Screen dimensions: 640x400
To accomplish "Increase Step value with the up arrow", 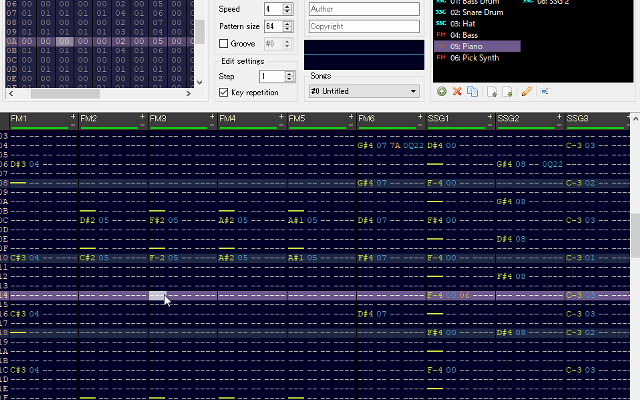I will 289,73.
